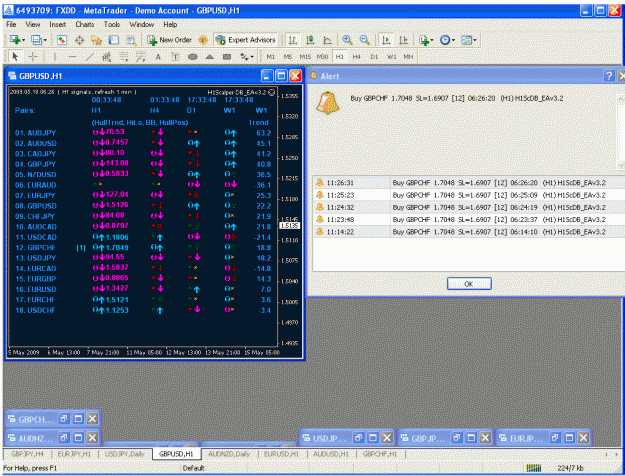Toggle the H1 timeframe button
This screenshot has height=476, width=625.
tap(339, 57)
